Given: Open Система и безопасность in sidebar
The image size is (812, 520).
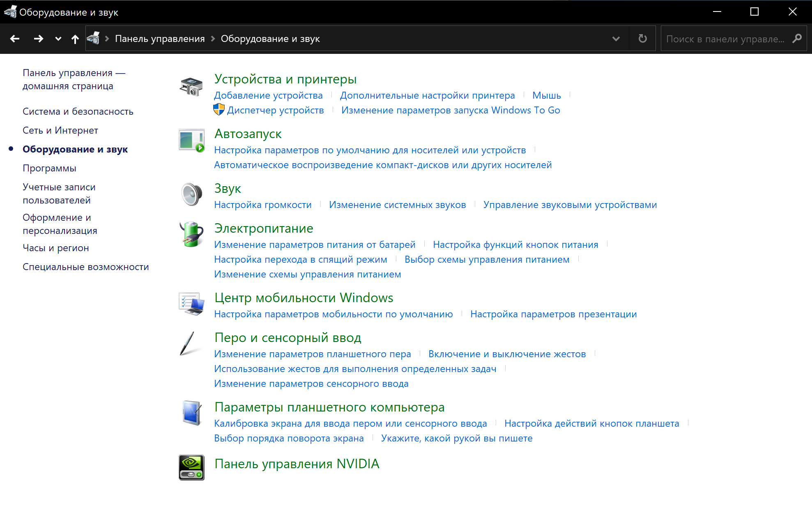Looking at the screenshot, I should tap(78, 111).
